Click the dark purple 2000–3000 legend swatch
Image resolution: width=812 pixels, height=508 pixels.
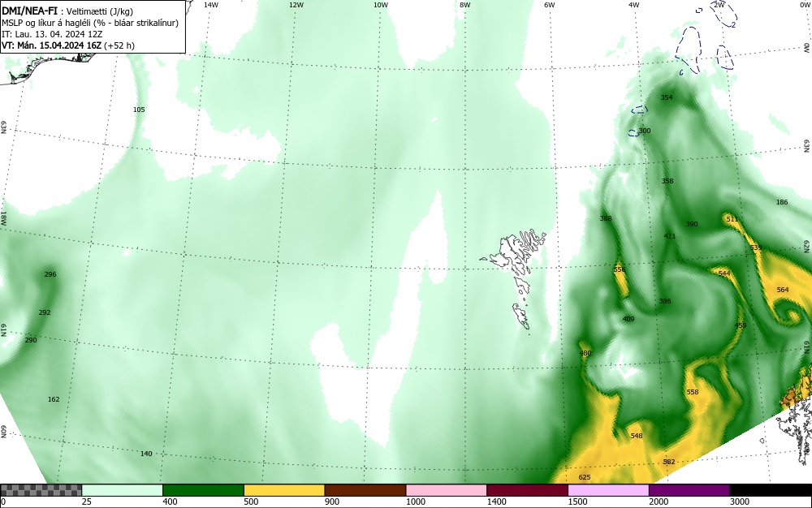pyautogui.click(x=689, y=490)
